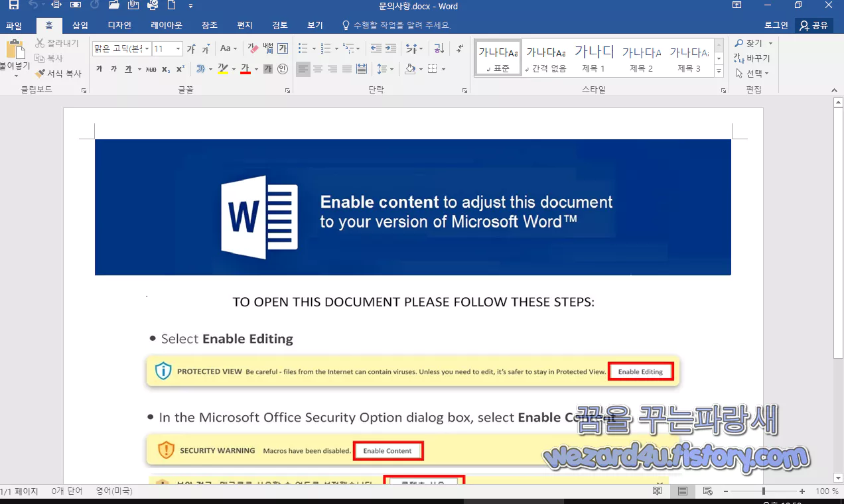
Task: Toggle left alignment button
Action: (303, 69)
